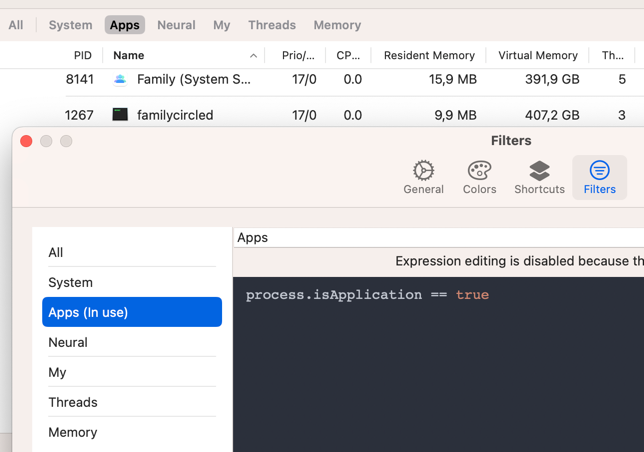Open the Shortcuts preferences pane
644x452 pixels.
pyautogui.click(x=539, y=177)
